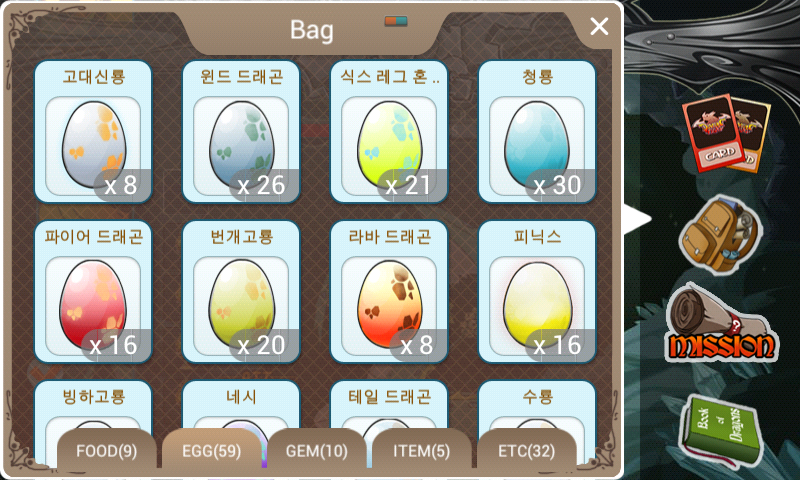This screenshot has height=480, width=800.
Task: Select the blue 청룡 egg
Action: point(537,132)
